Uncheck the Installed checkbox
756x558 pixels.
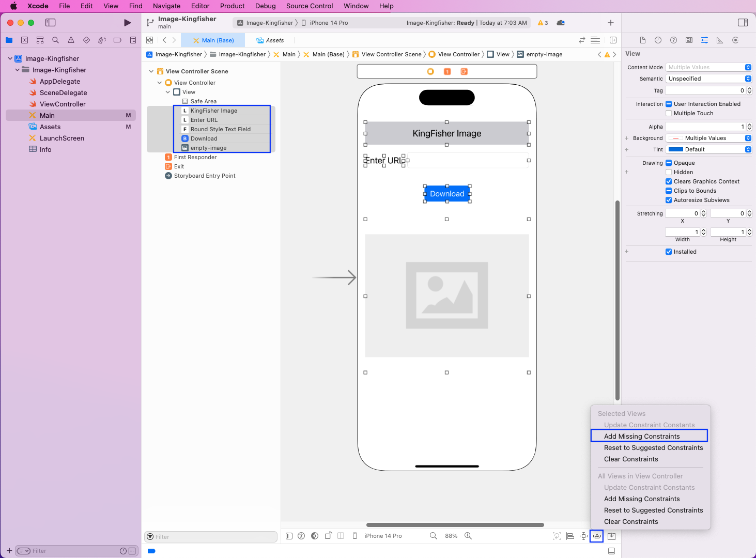[x=669, y=252]
